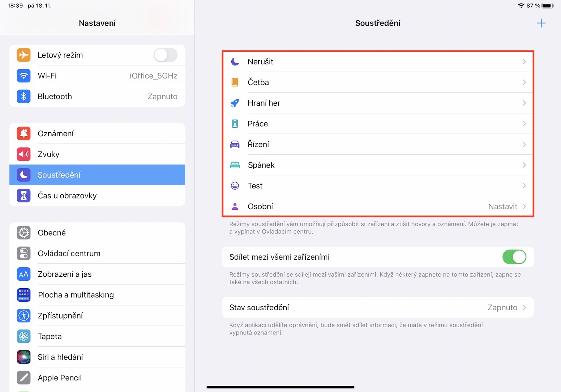Tap the home indicator bar
This screenshot has width=561, height=392.
coord(280,387)
